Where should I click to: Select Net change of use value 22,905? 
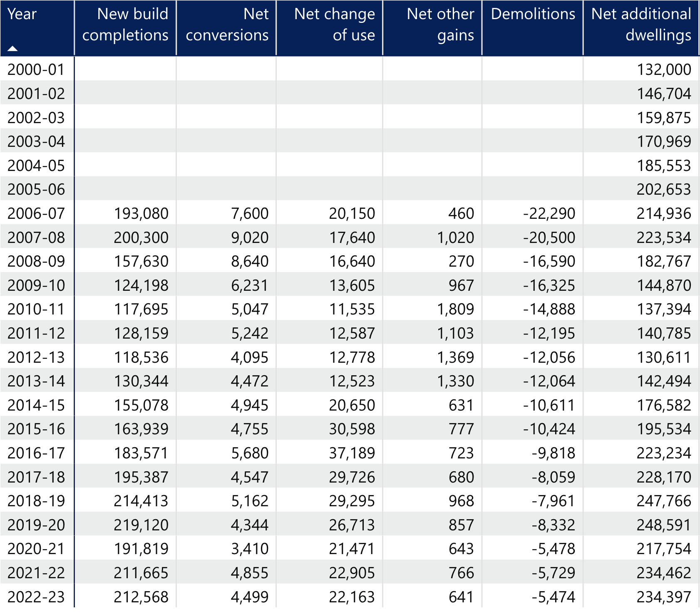pyautogui.click(x=352, y=573)
